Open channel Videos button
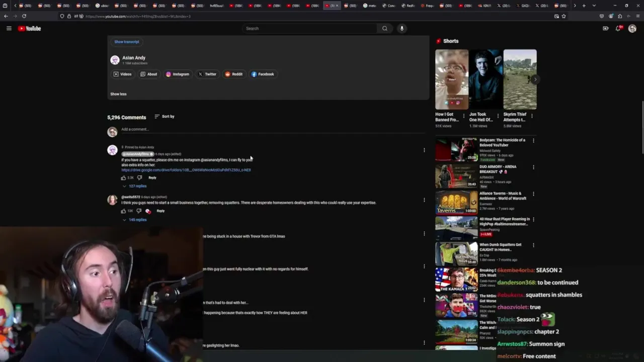Viewport: 644px width, 362px height. [x=122, y=74]
